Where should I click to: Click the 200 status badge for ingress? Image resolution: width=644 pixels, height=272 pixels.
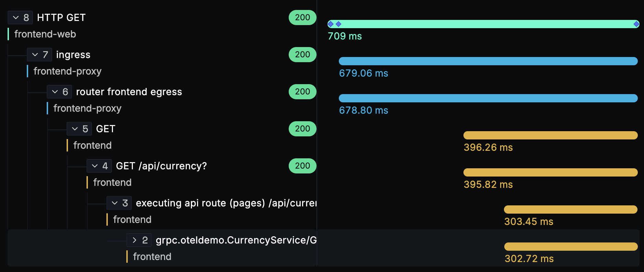[302, 55]
